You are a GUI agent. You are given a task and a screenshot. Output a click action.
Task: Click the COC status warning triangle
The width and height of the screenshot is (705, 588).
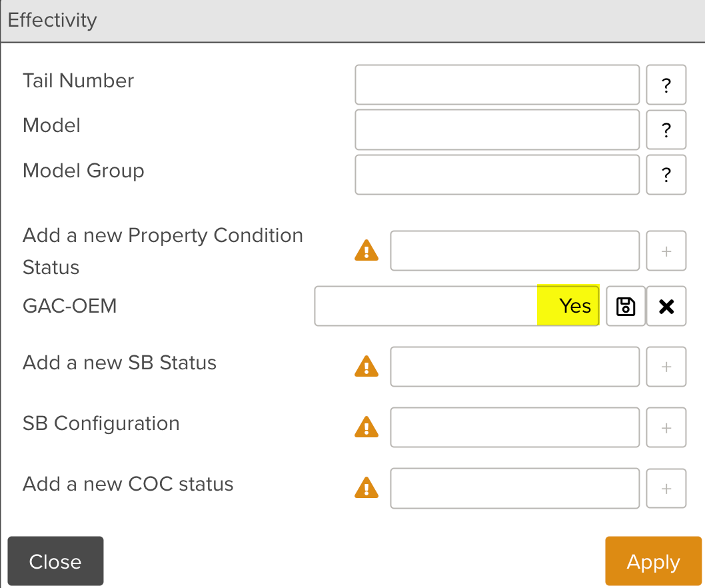(x=366, y=488)
